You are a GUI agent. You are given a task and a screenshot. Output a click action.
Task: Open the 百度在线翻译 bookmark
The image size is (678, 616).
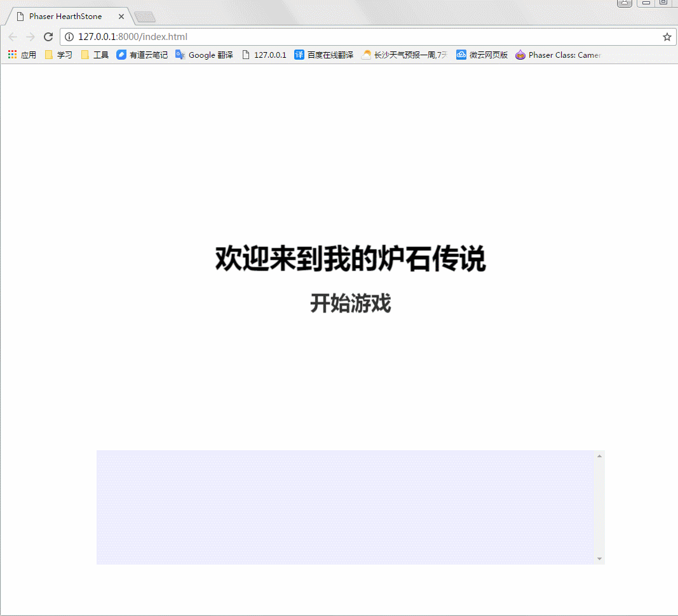[324, 55]
